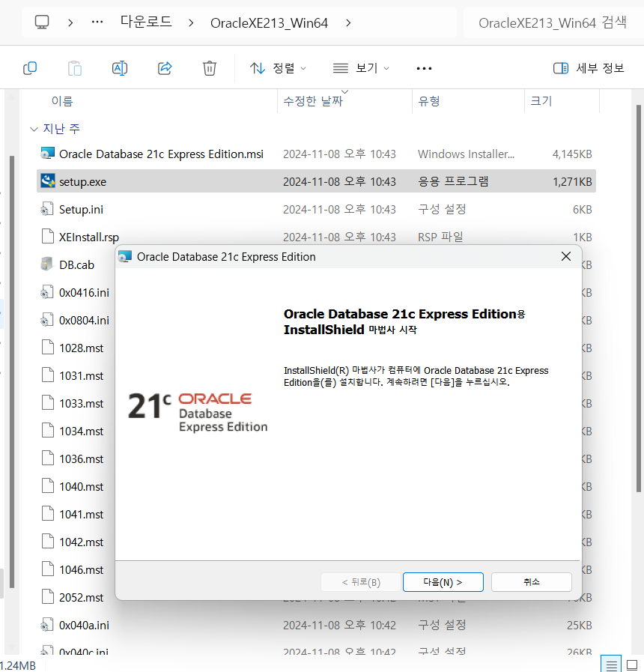
Task: Open the 보기 view dropdown
Action: coord(361,68)
